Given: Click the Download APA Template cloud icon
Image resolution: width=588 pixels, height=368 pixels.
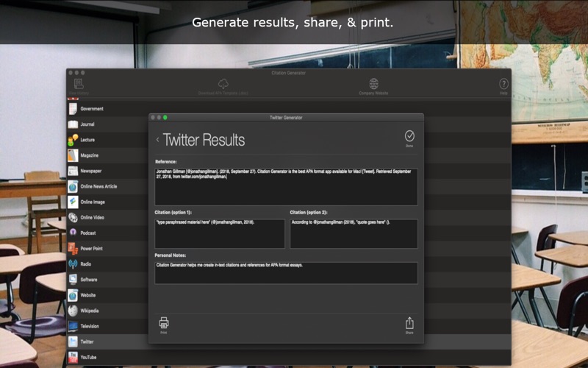Looking at the screenshot, I should (223, 84).
